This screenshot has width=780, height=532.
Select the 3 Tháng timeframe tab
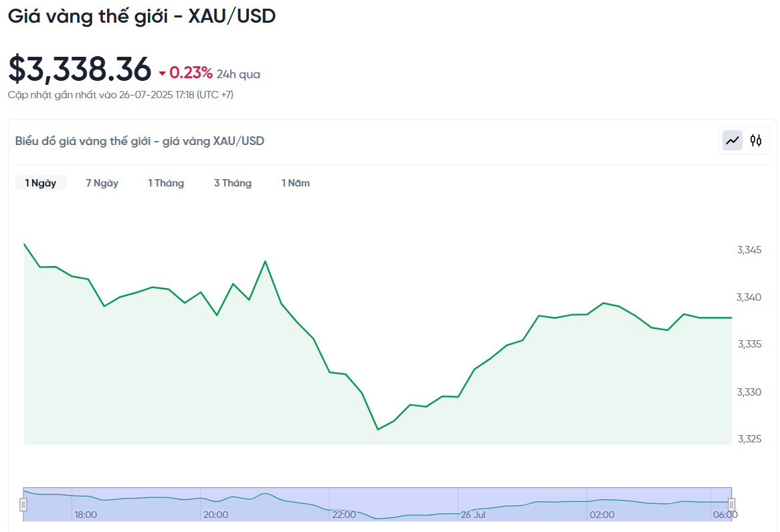click(233, 183)
